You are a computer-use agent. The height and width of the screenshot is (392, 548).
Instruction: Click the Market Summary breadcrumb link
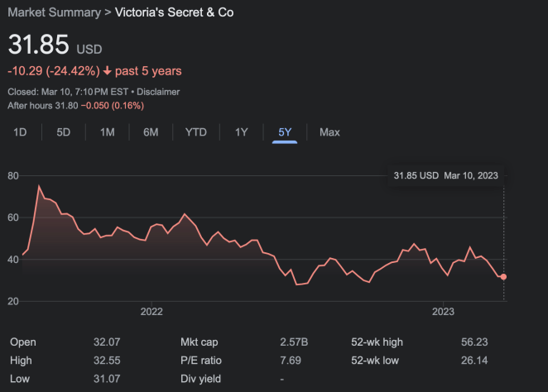(55, 13)
